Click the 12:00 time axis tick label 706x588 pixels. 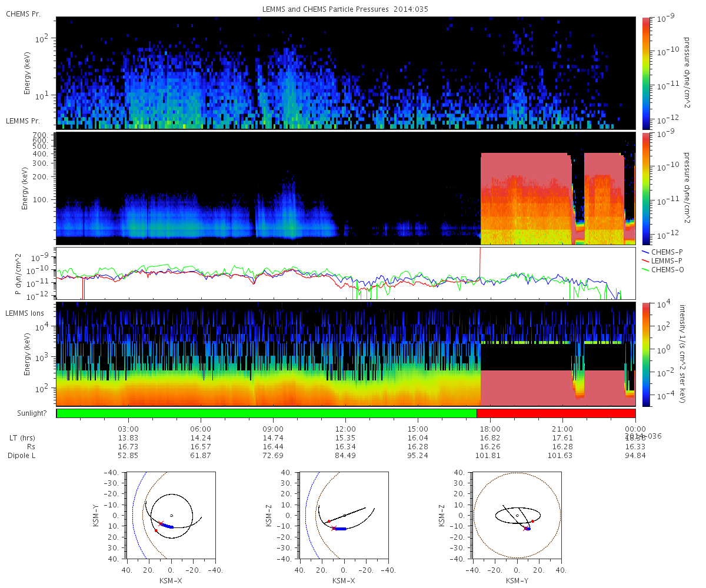pyautogui.click(x=345, y=429)
